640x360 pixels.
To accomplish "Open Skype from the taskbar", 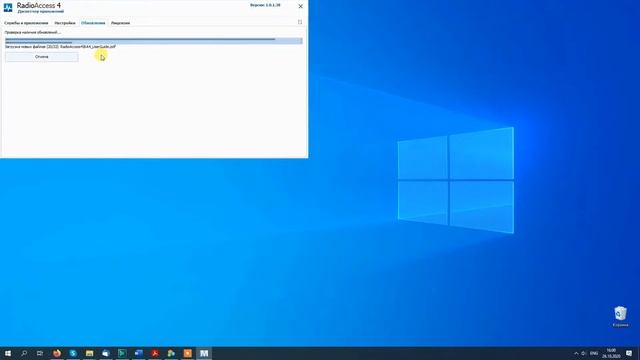I will point(73,353).
